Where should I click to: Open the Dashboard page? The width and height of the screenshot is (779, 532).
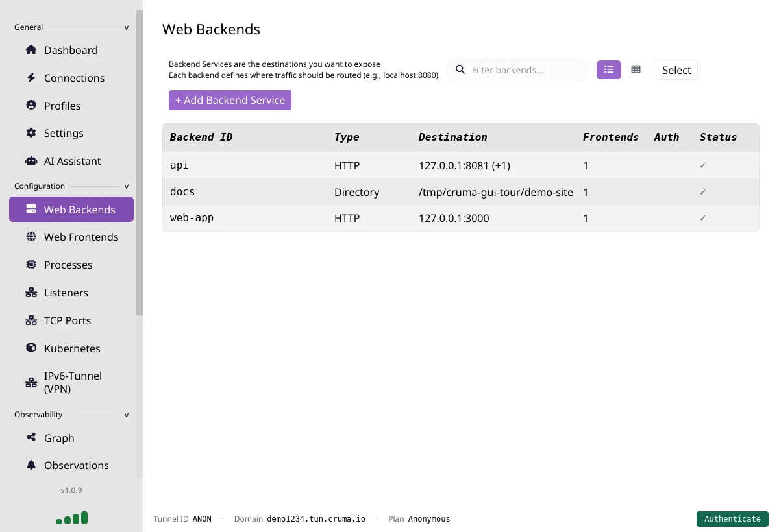tap(71, 50)
